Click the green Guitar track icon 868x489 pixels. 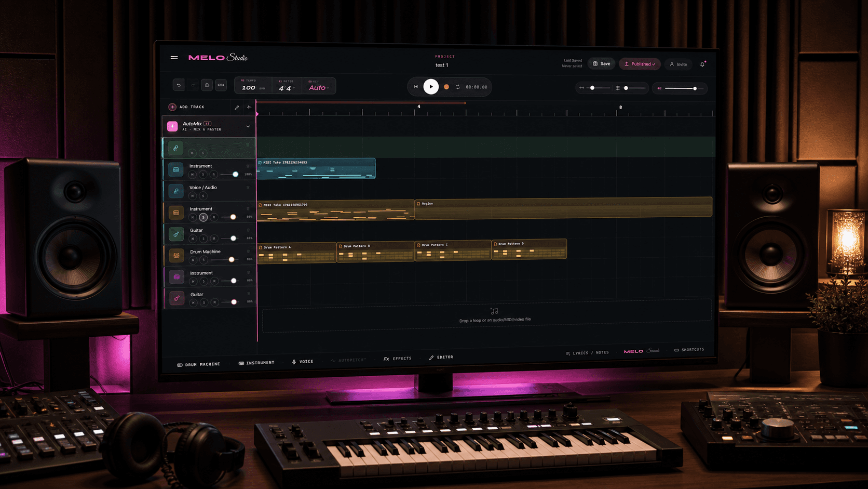pyautogui.click(x=176, y=234)
